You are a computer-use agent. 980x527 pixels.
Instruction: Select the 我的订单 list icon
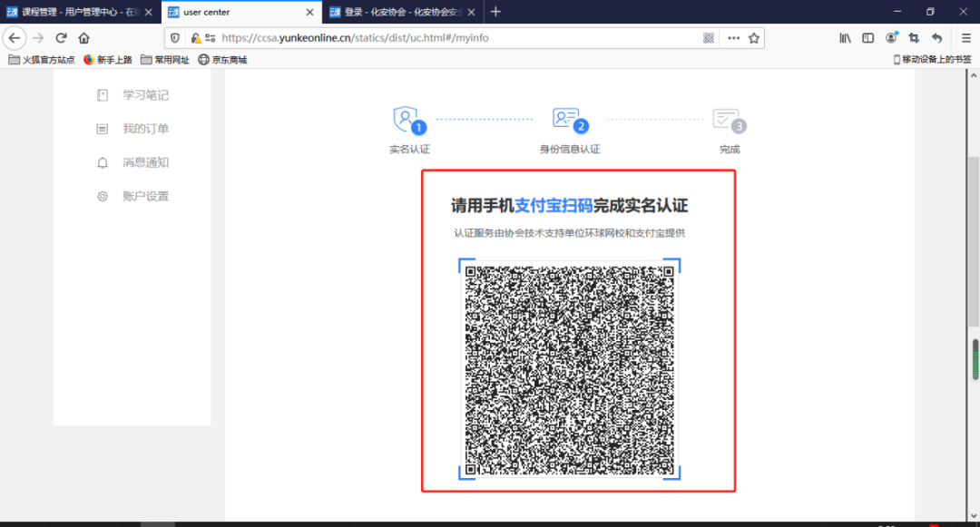[103, 129]
